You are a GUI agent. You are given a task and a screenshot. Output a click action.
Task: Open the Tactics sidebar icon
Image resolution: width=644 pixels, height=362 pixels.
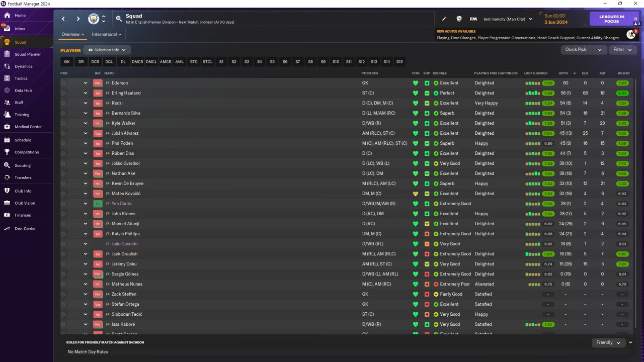coord(7,78)
